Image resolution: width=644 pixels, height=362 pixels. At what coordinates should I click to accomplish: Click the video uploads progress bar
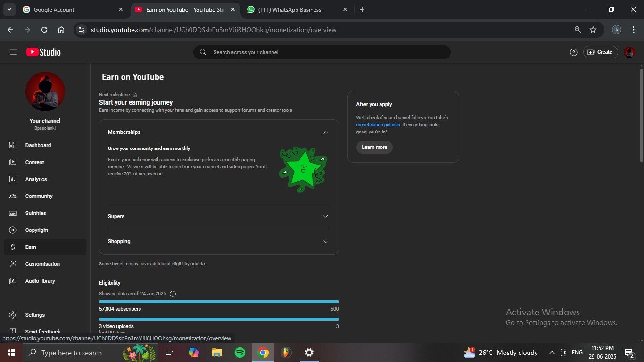pos(219,319)
